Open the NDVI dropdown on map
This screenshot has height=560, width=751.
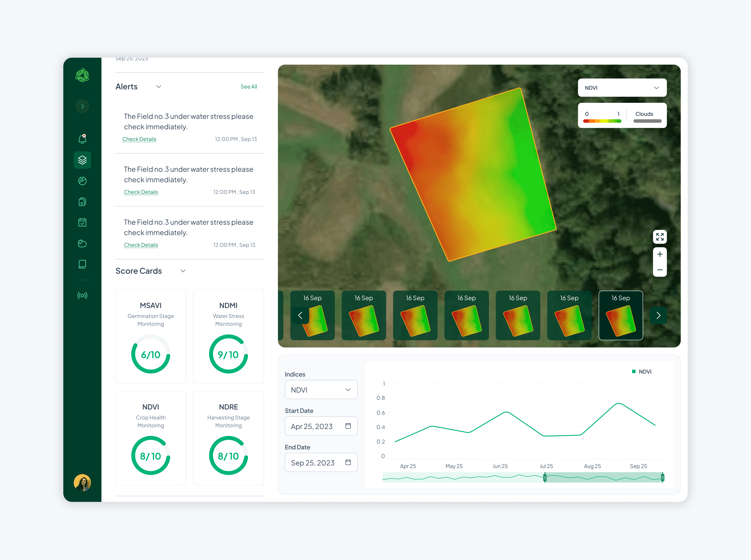(622, 88)
